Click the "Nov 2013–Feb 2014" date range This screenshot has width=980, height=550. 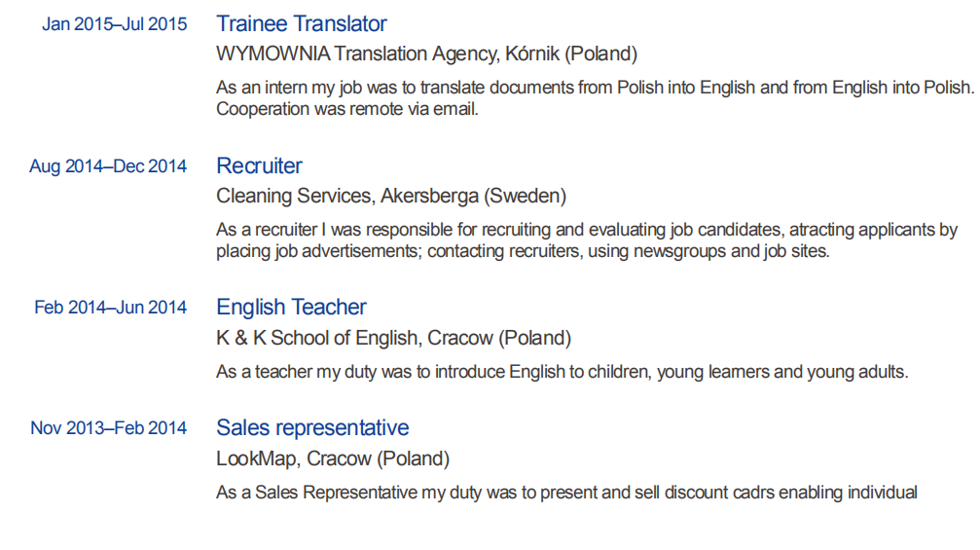[x=109, y=429]
